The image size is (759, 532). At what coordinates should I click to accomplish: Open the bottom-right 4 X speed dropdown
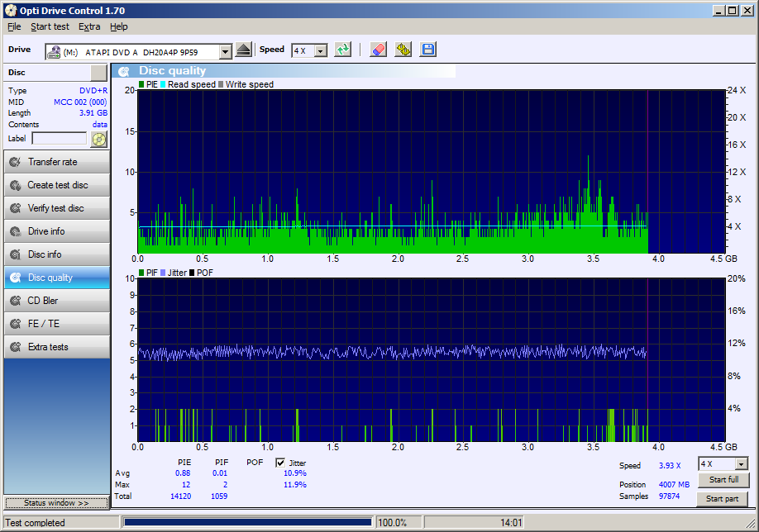[741, 463]
